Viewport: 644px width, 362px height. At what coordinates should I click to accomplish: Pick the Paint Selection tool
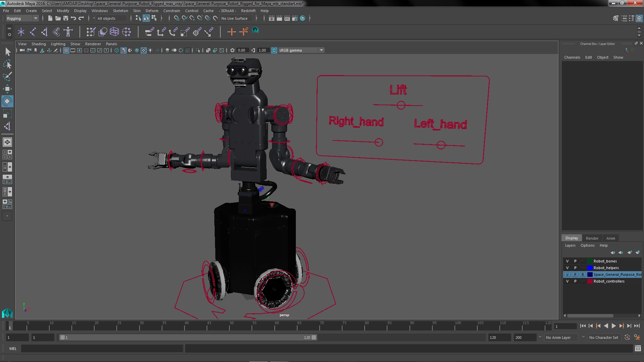pos(7,76)
